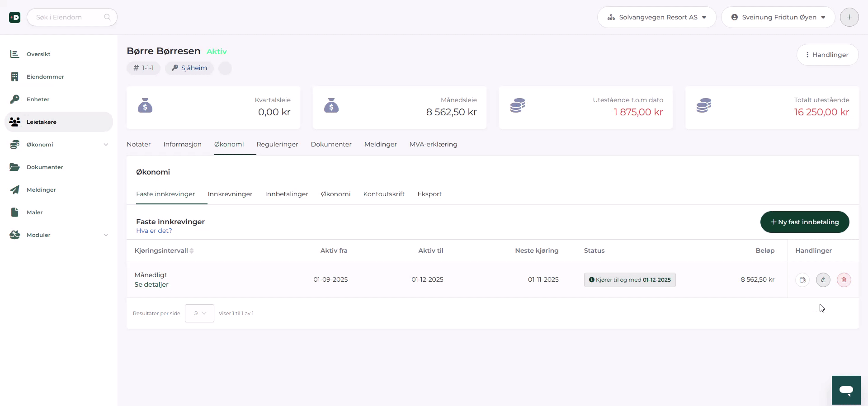The height and width of the screenshot is (406, 868).
Task: Select the Eksport sub-tab
Action: coord(429,194)
